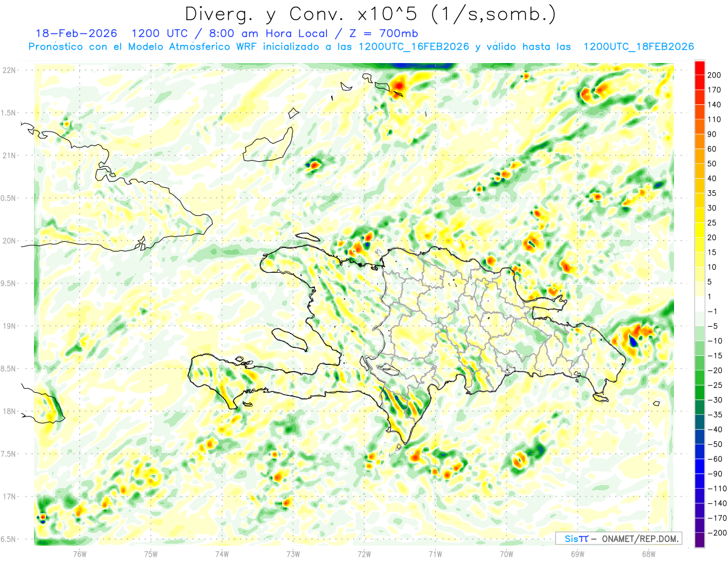Click the '8.5N' latitude label
The height and width of the screenshot is (562, 728).
[8, 369]
